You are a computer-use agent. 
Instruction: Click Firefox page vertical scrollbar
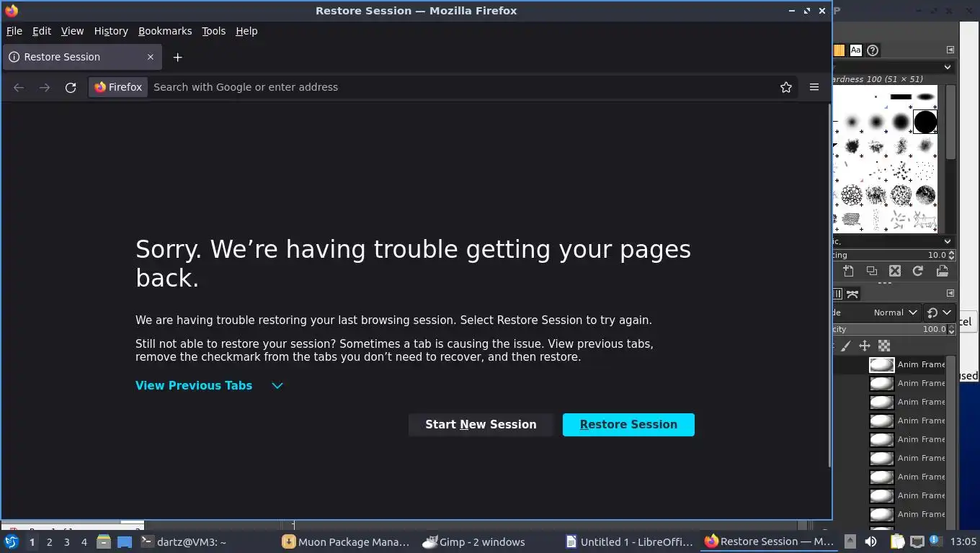pyautogui.click(x=829, y=284)
